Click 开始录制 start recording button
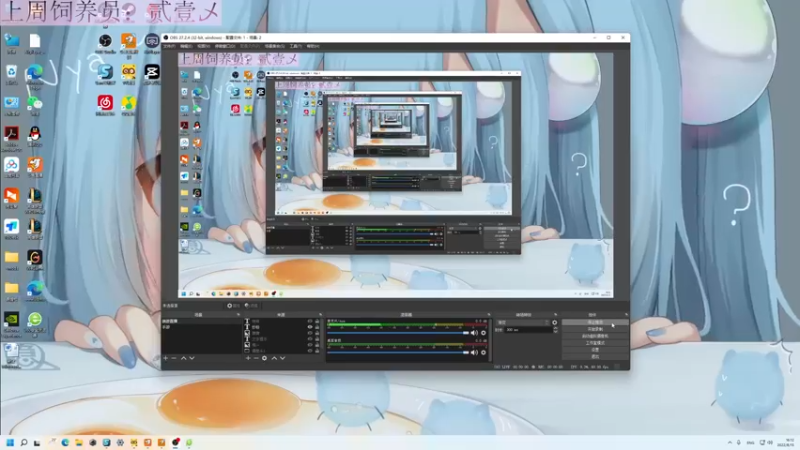This screenshot has height=450, width=800. tap(595, 330)
